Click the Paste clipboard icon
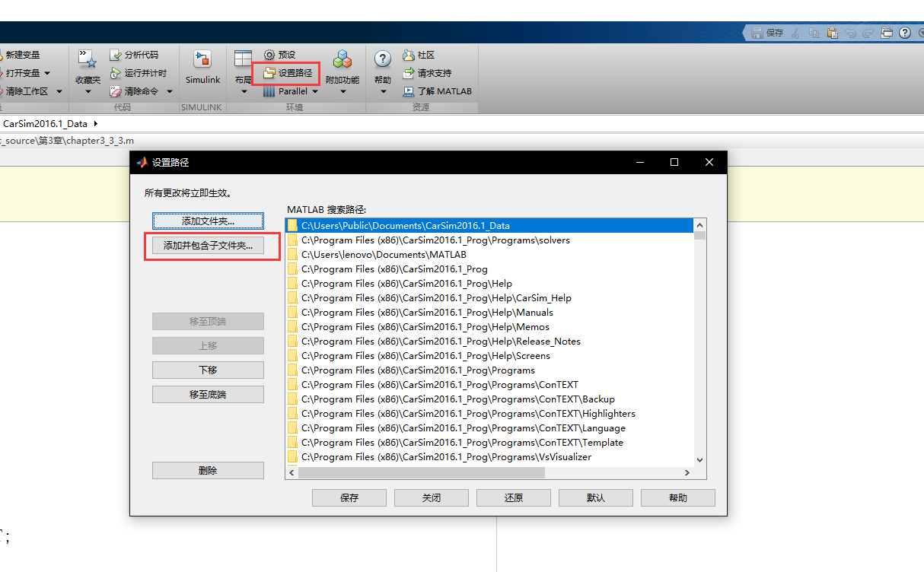Image resolution: width=924 pixels, height=572 pixels. coord(833,33)
